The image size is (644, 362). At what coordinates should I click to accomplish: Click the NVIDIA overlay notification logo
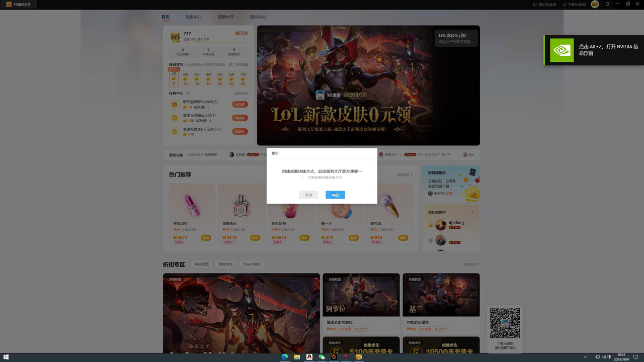561,50
